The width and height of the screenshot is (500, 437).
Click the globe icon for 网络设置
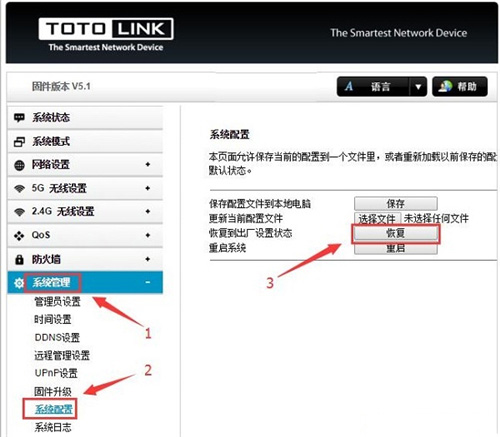click(x=19, y=165)
